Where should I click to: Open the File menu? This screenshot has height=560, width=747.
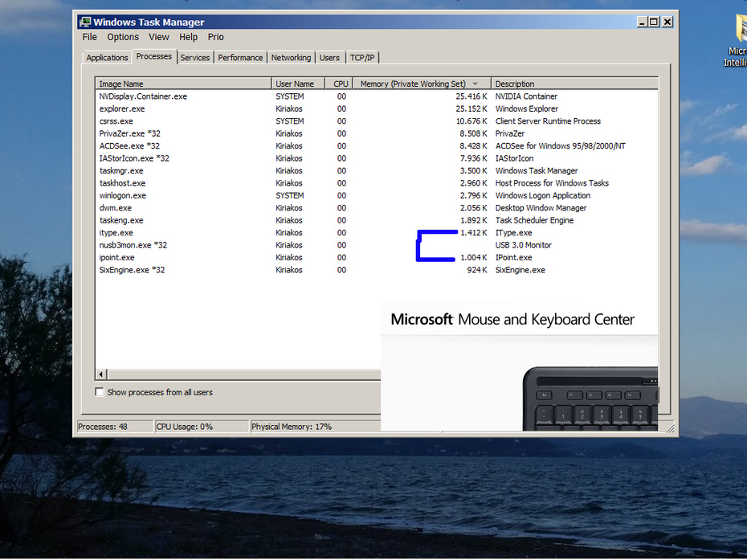pyautogui.click(x=89, y=37)
